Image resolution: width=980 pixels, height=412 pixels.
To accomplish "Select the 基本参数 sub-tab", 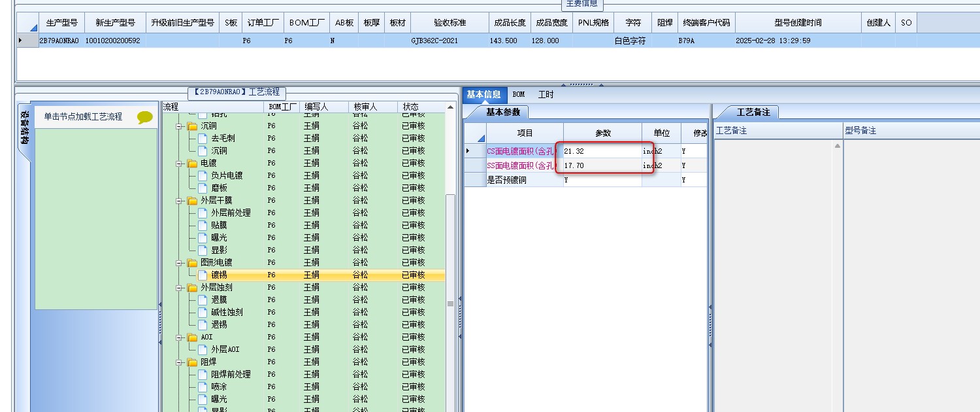I will [x=503, y=112].
